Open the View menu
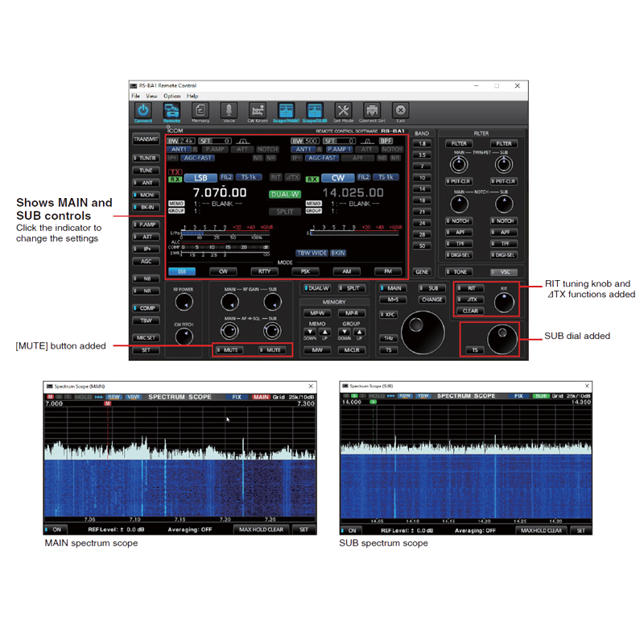This screenshot has width=644, height=644. point(151,96)
